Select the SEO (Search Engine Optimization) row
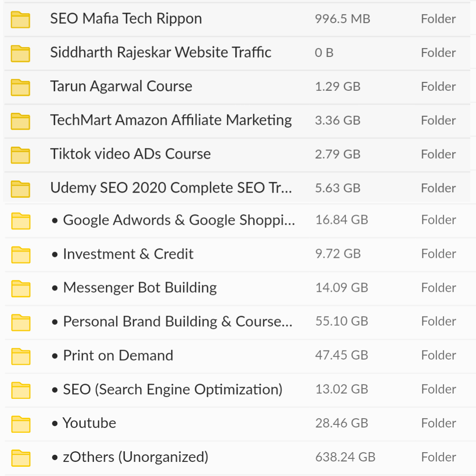The height and width of the screenshot is (476, 476). point(238,390)
